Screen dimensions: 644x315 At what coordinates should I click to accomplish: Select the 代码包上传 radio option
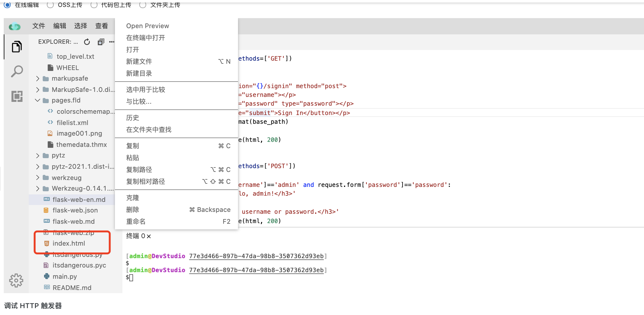pos(94,5)
